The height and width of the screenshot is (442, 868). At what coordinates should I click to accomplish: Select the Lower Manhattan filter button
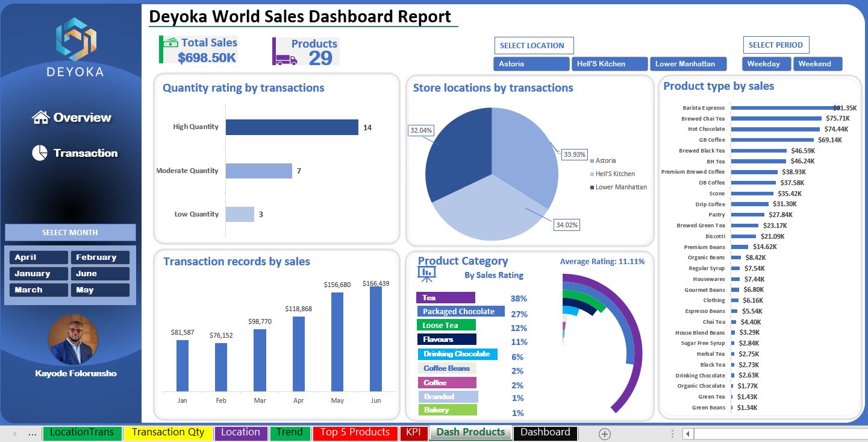coord(688,64)
